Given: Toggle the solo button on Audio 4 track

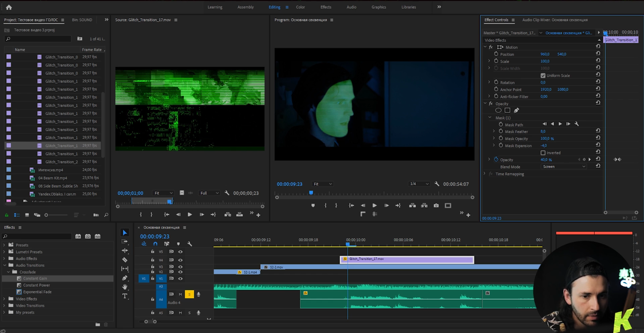Looking at the screenshot, I should coord(189,294).
